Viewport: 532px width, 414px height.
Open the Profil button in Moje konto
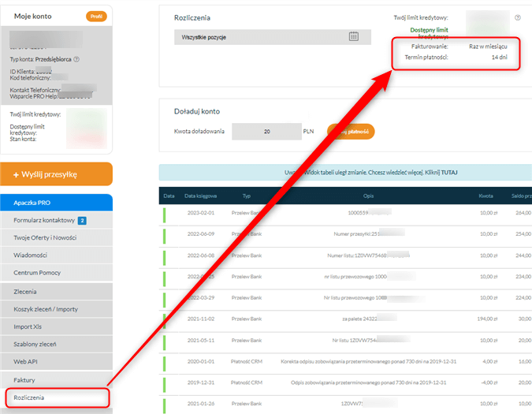coord(96,17)
